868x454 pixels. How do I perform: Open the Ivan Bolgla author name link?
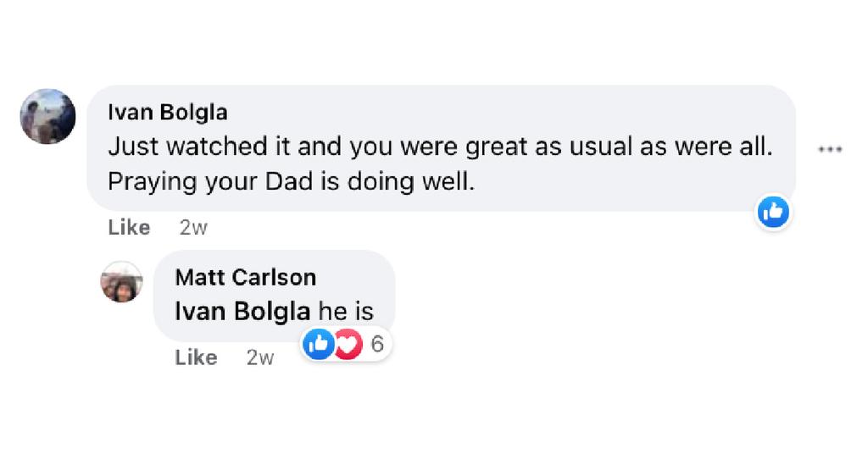point(168,113)
